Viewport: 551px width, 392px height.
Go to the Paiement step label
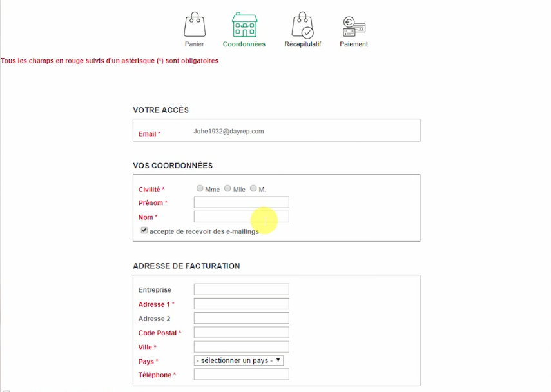[x=354, y=44]
